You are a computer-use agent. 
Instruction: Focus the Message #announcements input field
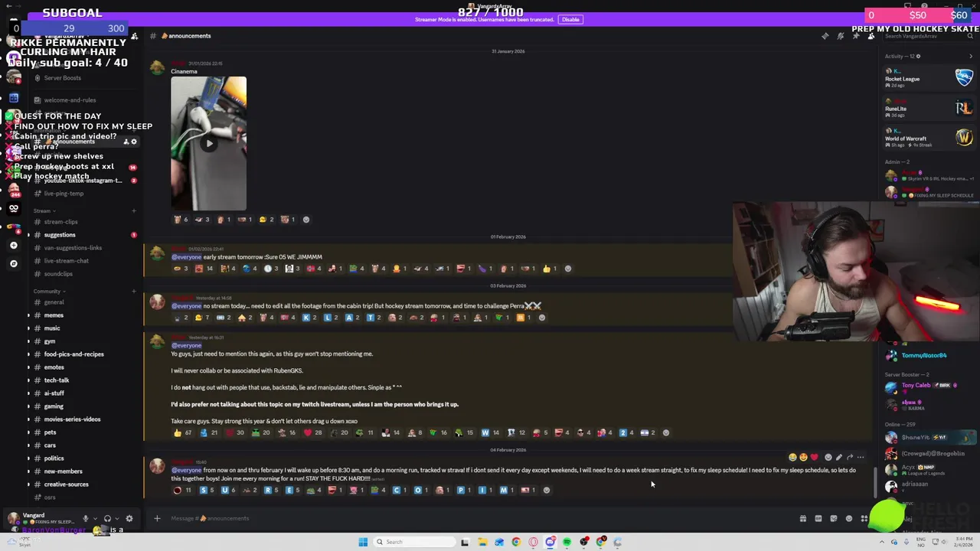click(475, 518)
